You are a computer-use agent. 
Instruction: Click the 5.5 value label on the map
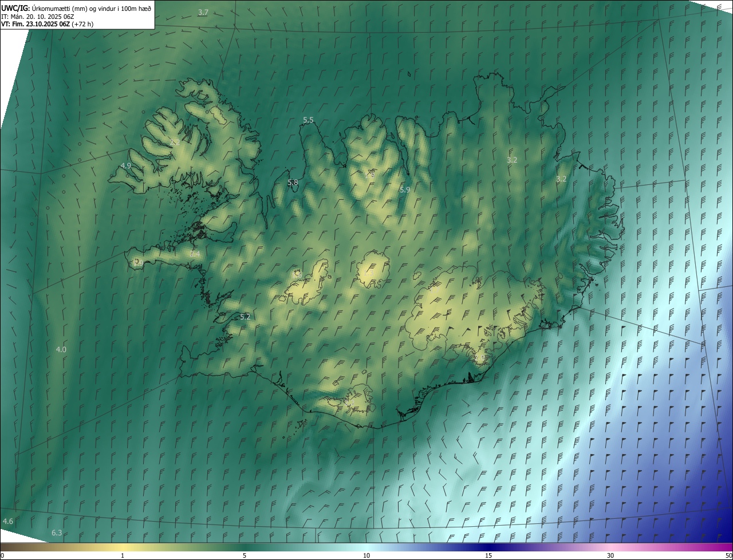(309, 120)
